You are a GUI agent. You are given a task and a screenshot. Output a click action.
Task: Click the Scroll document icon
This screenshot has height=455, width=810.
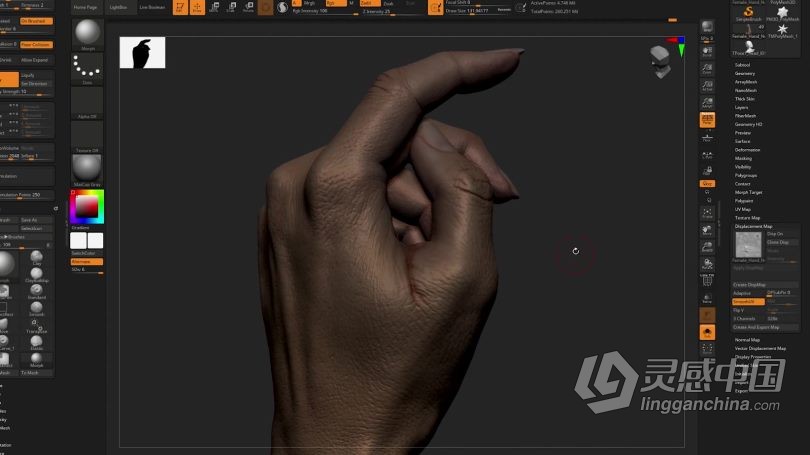coord(707,52)
